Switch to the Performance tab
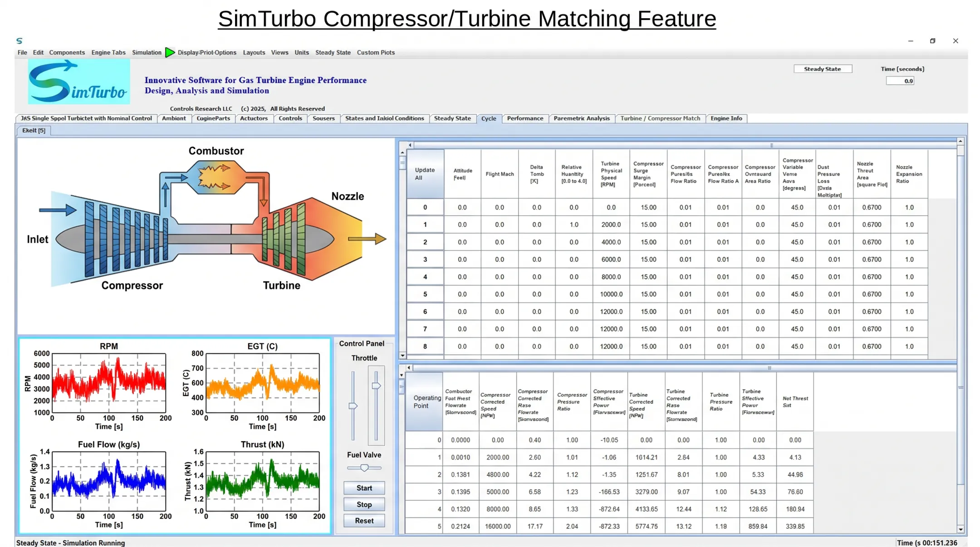The image size is (980, 547). pos(525,118)
